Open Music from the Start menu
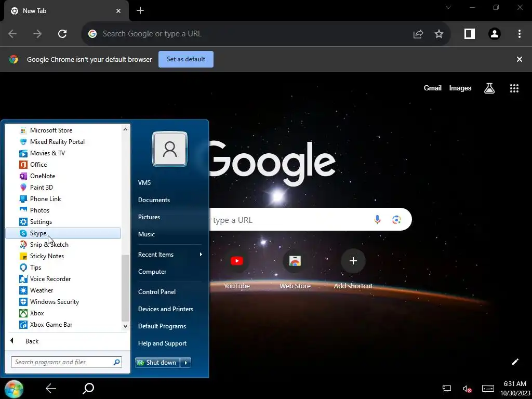 coord(146,234)
